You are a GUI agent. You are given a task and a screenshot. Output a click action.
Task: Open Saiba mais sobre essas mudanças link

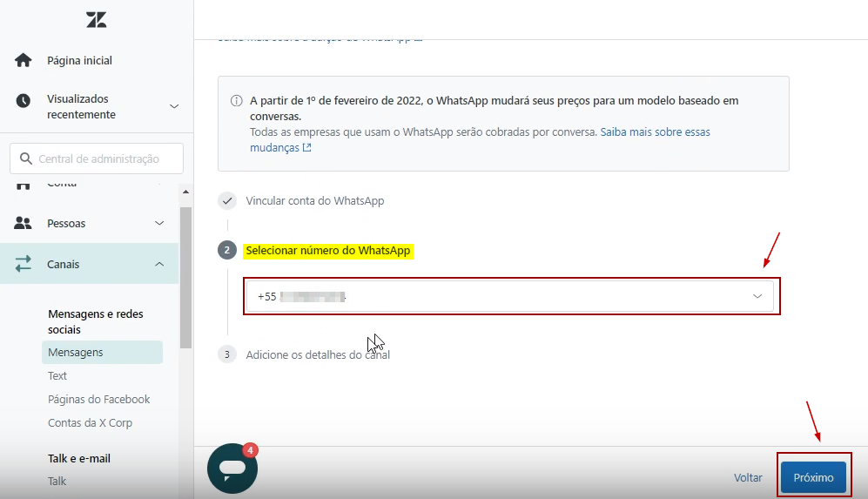[x=655, y=132]
